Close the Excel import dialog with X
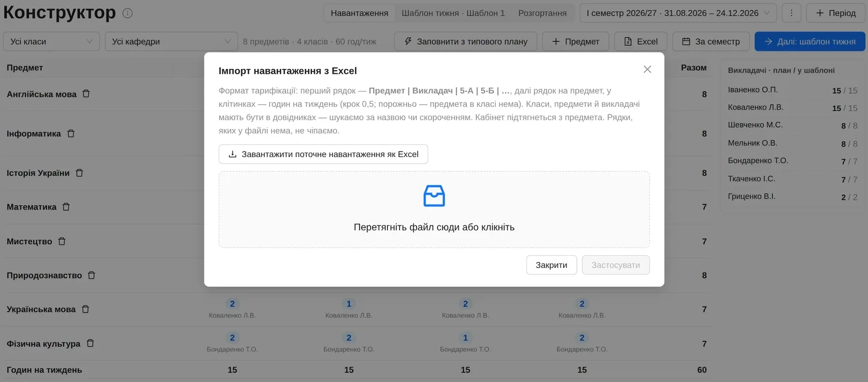The width and height of the screenshot is (868, 382). click(x=647, y=69)
